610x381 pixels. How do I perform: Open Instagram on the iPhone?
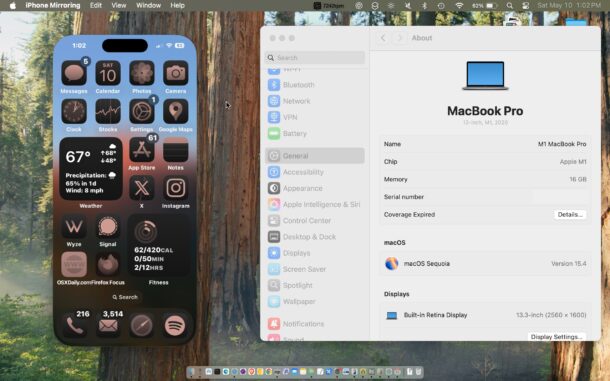point(175,188)
